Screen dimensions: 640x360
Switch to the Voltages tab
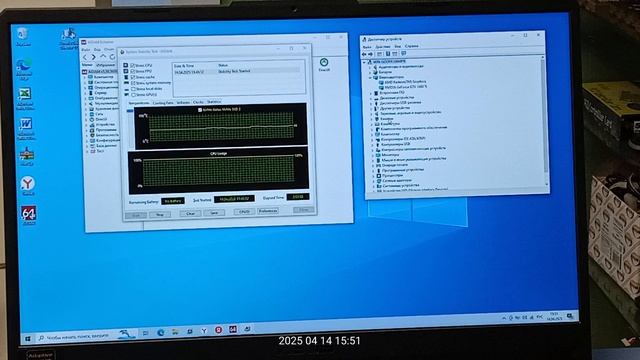click(183, 102)
